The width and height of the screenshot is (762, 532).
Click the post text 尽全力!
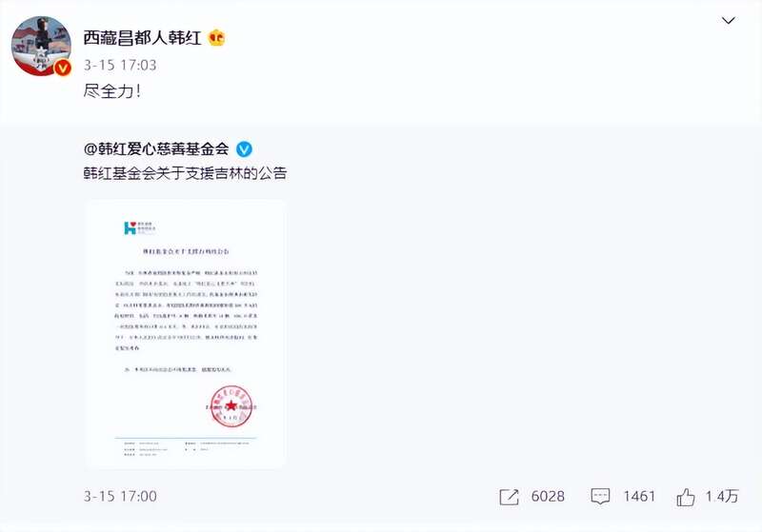(x=111, y=90)
